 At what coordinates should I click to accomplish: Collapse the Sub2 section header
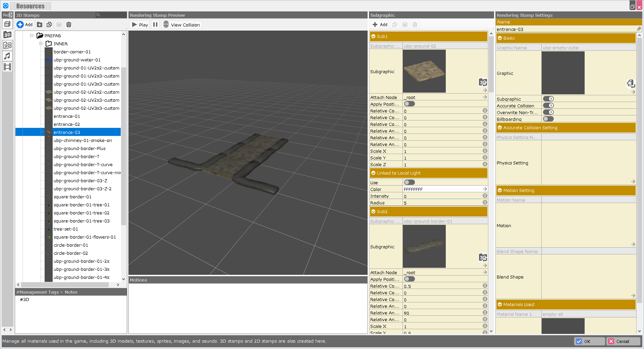(373, 211)
